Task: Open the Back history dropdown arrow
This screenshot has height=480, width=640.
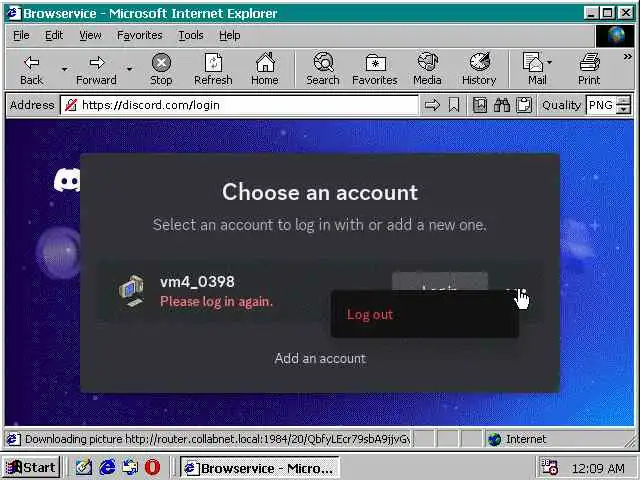Action: pyautogui.click(x=64, y=69)
